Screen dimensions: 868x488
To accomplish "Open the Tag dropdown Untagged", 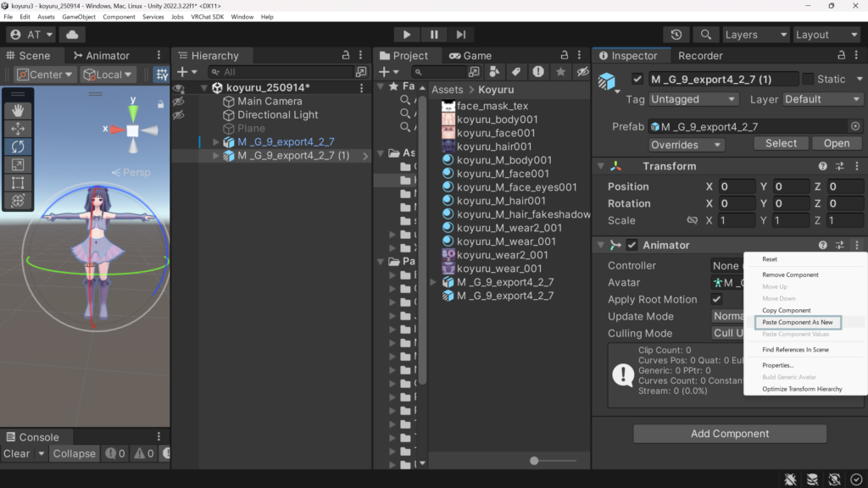I will click(x=693, y=99).
